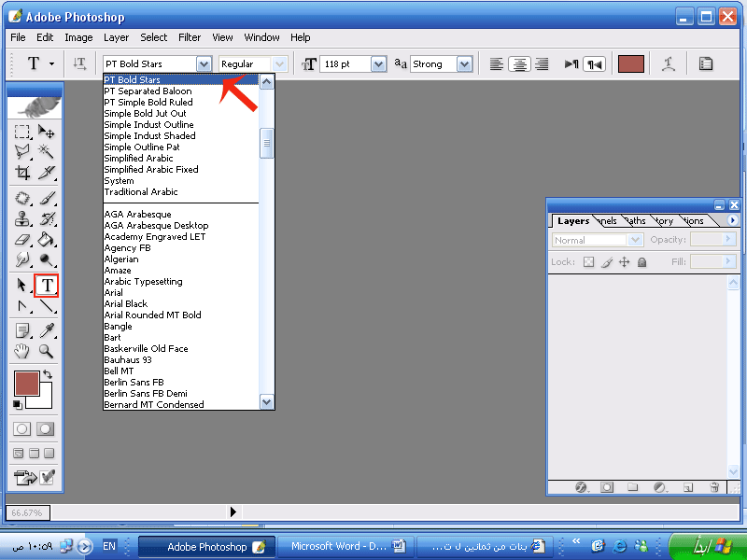Open the Filter menu
Image resolution: width=747 pixels, height=560 pixels.
point(190,37)
